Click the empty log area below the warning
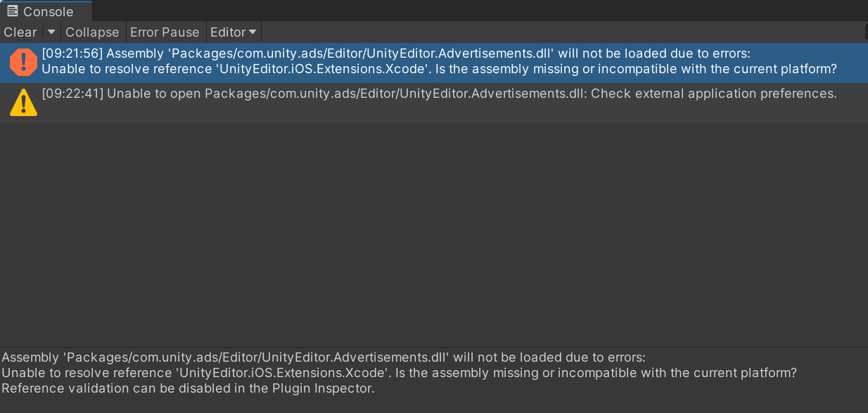The width and height of the screenshot is (868, 413). click(434, 234)
